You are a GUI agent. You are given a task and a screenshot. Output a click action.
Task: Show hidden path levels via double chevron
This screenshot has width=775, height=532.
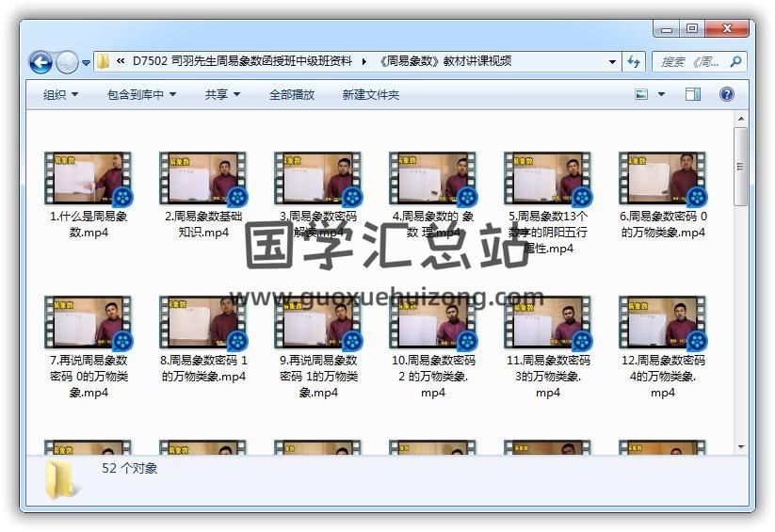point(121,61)
